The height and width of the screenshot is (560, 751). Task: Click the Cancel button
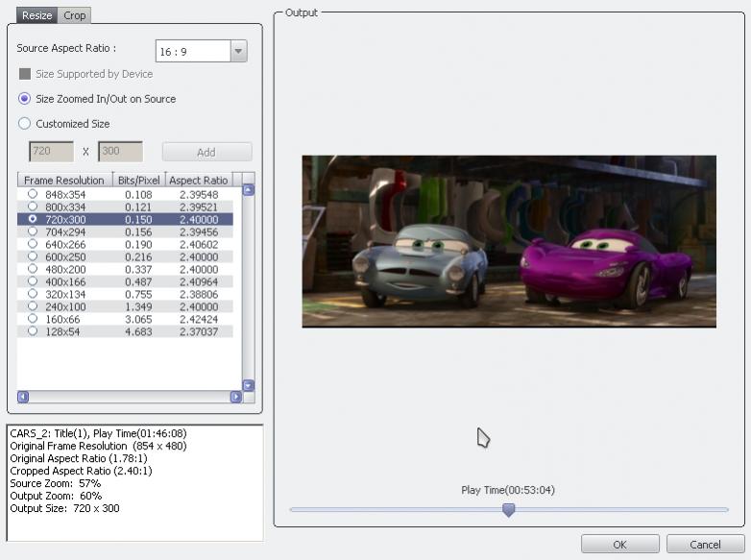point(705,545)
